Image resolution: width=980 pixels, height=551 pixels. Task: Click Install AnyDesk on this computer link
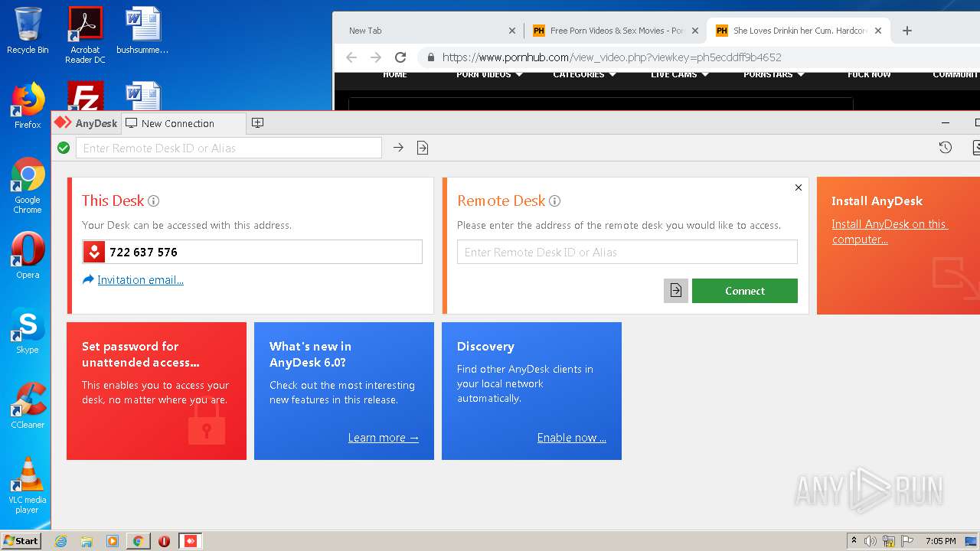[890, 231]
